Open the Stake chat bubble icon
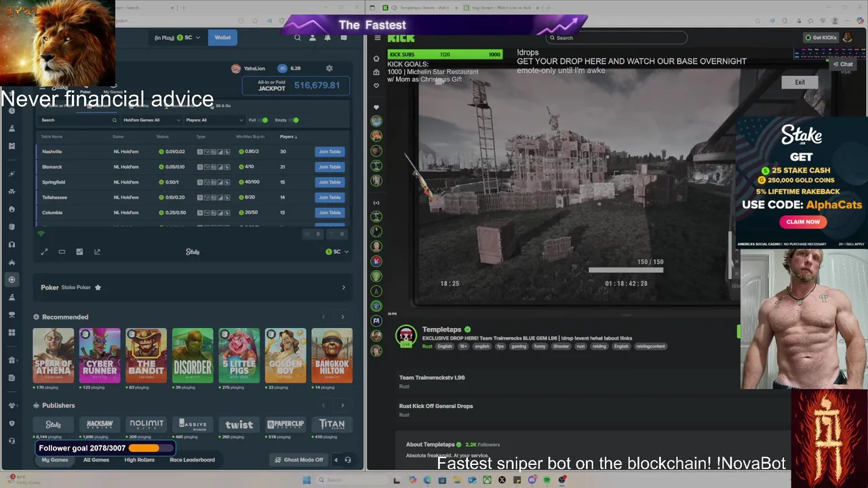868x488 pixels. click(x=343, y=38)
